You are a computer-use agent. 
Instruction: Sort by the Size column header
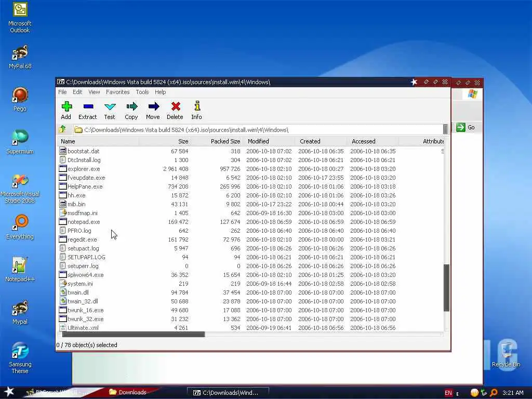pos(164,141)
